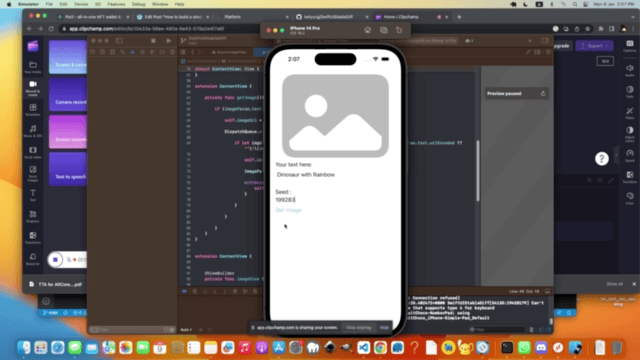Click the Seed value field 199283

[x=285, y=200]
